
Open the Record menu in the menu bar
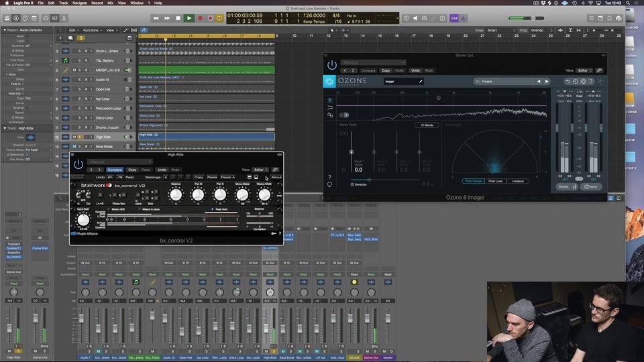tap(97, 3)
